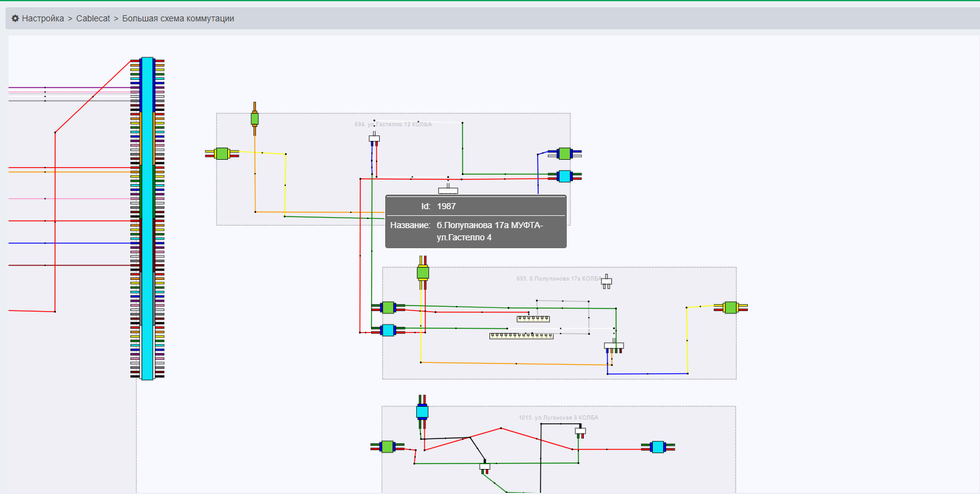Viewport: 980px width, 494px height.
Task: Click the 1015. ул.Луганская 8 КОЛБА label
Action: coord(558,418)
